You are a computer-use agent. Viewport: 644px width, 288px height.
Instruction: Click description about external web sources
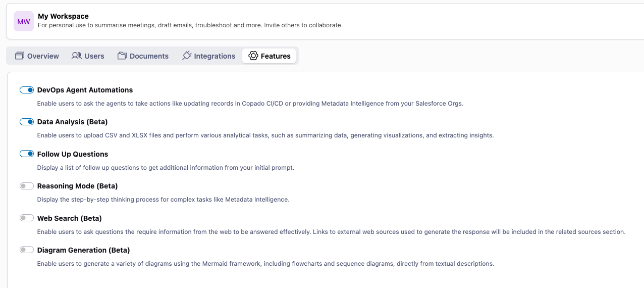(x=331, y=231)
